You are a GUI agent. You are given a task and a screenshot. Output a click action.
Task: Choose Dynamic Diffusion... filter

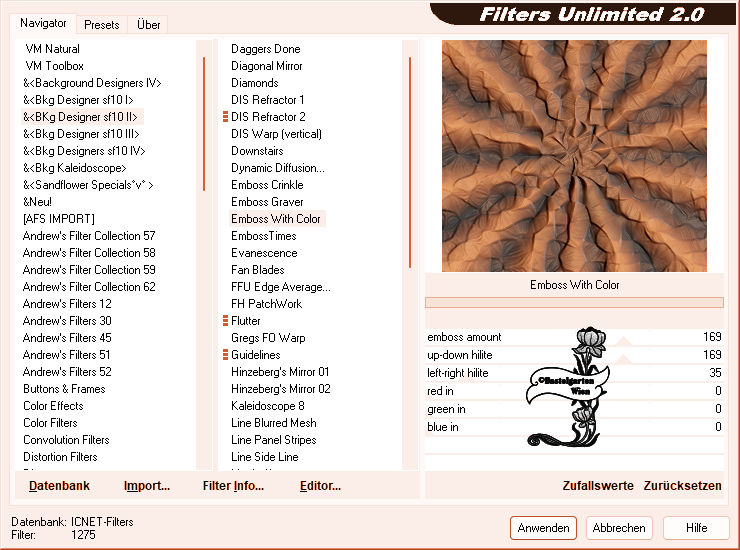click(278, 168)
